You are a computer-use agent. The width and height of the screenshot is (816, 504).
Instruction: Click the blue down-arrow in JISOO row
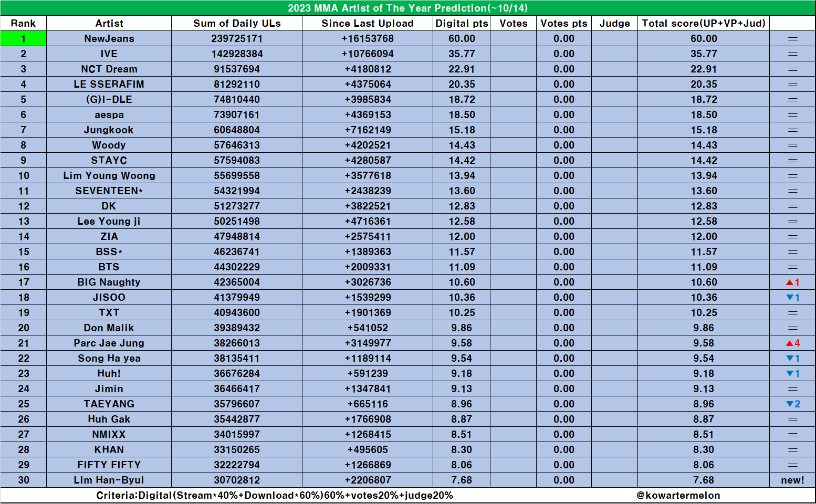pos(789,298)
